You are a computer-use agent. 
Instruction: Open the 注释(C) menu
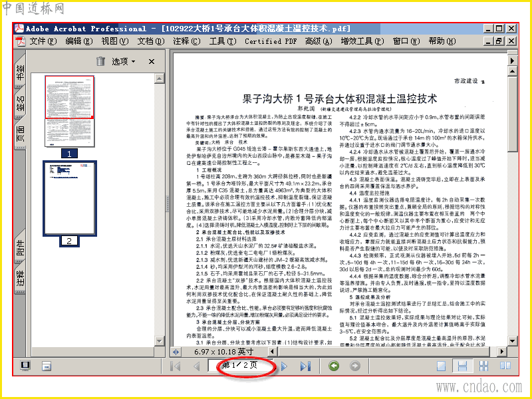(x=187, y=41)
